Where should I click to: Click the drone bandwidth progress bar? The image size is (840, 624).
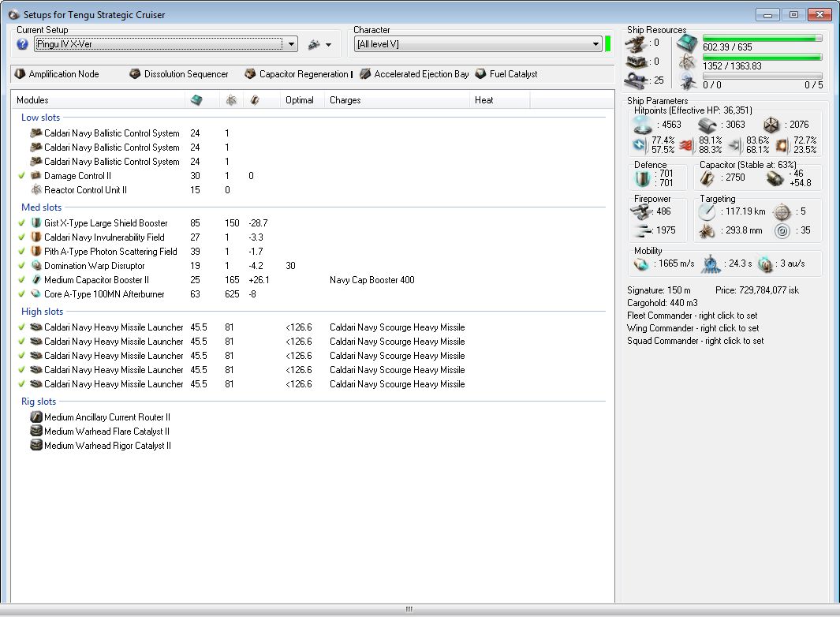pos(763,76)
